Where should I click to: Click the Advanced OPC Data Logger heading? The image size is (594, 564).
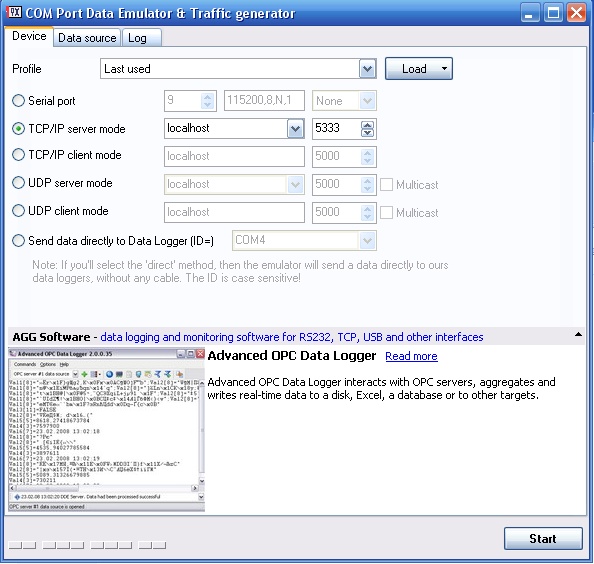click(292, 356)
